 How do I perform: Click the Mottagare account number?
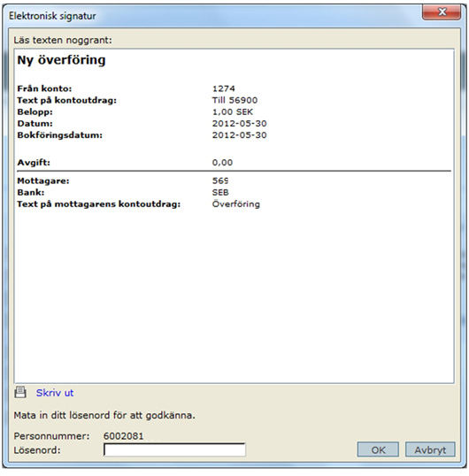[x=220, y=180]
